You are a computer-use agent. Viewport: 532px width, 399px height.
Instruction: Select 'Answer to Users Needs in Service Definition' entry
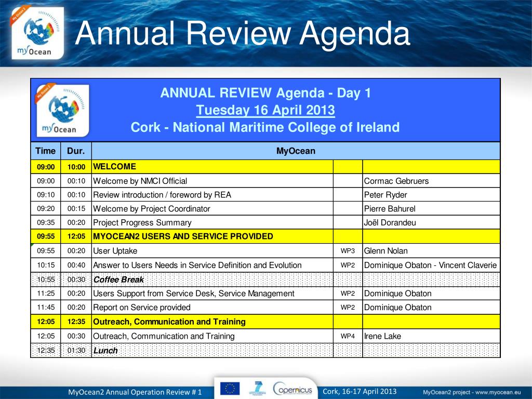197,265
